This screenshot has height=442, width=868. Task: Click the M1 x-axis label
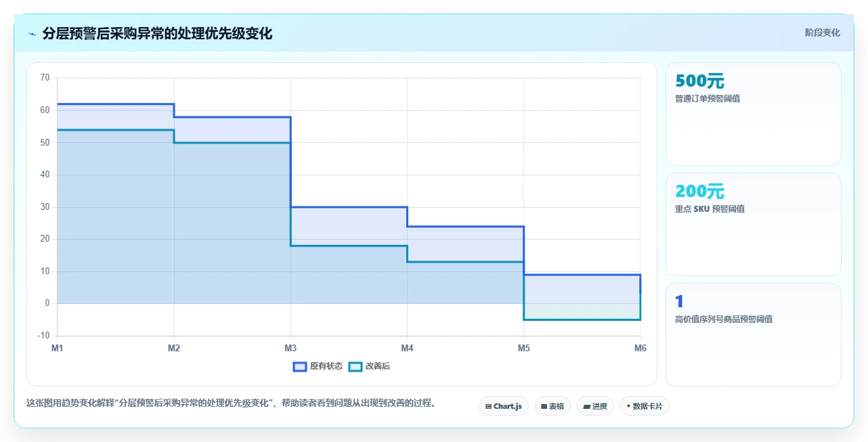58,349
